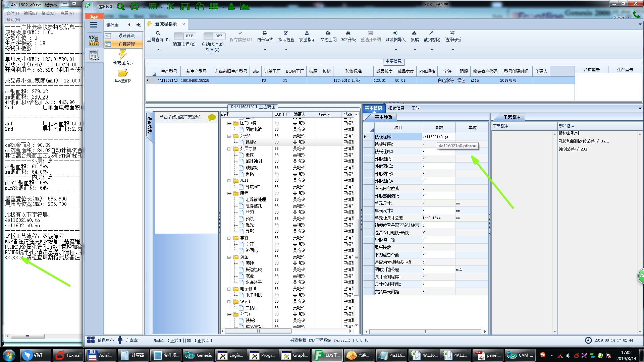Click the 发送指示 upload icon

click(x=307, y=33)
